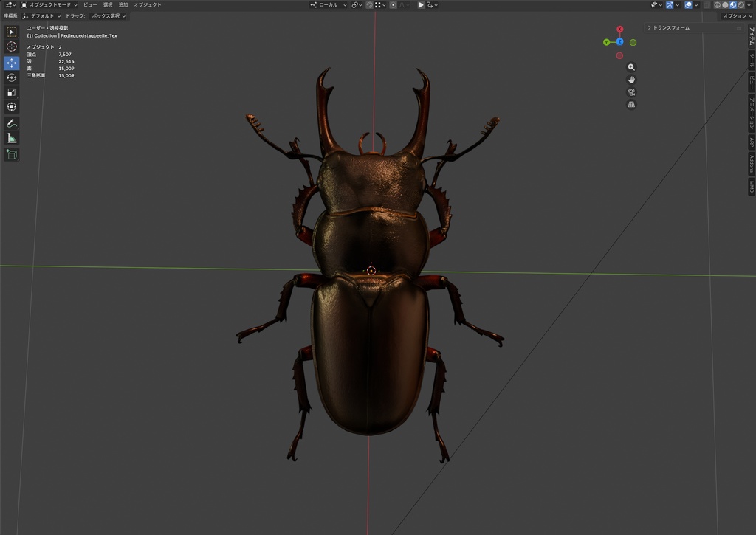
Task: Open the ビュー menu
Action: pyautogui.click(x=90, y=5)
